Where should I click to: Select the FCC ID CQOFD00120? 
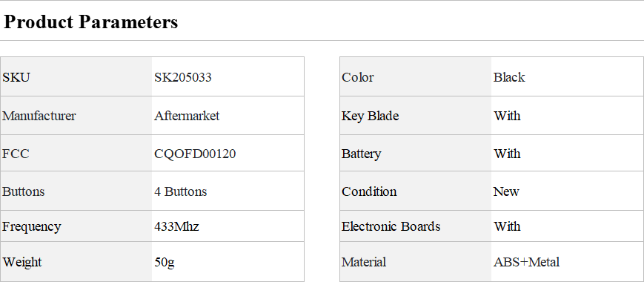tap(195, 154)
